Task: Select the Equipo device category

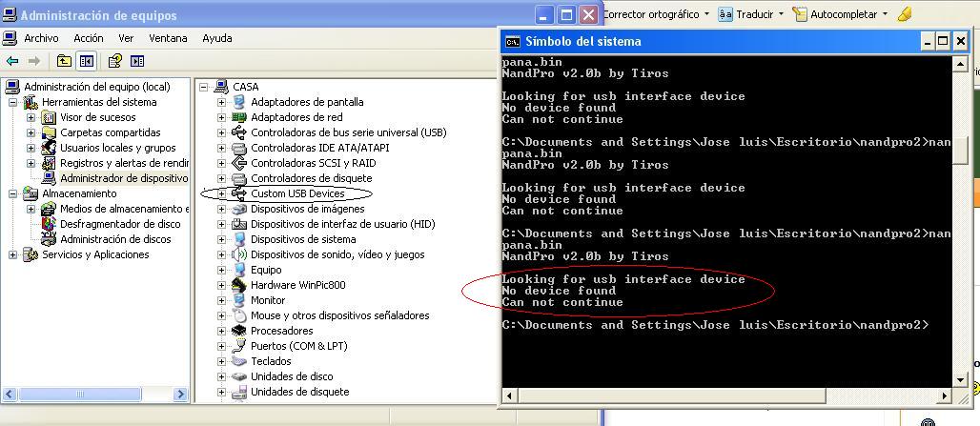Action: [266, 270]
